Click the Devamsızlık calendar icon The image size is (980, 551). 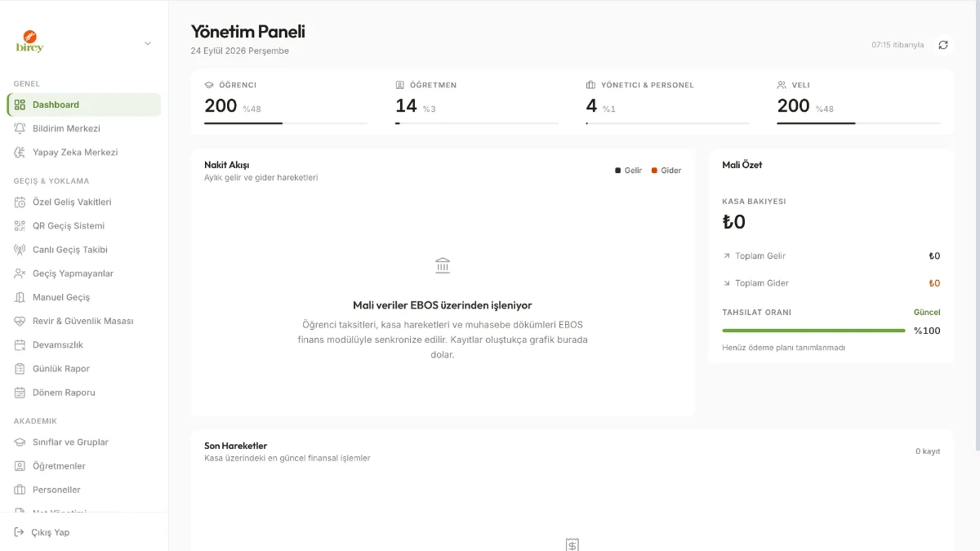coord(20,344)
